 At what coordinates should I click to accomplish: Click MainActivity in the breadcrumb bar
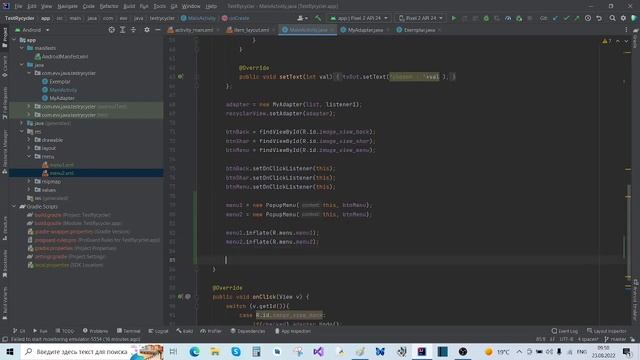(x=198, y=18)
